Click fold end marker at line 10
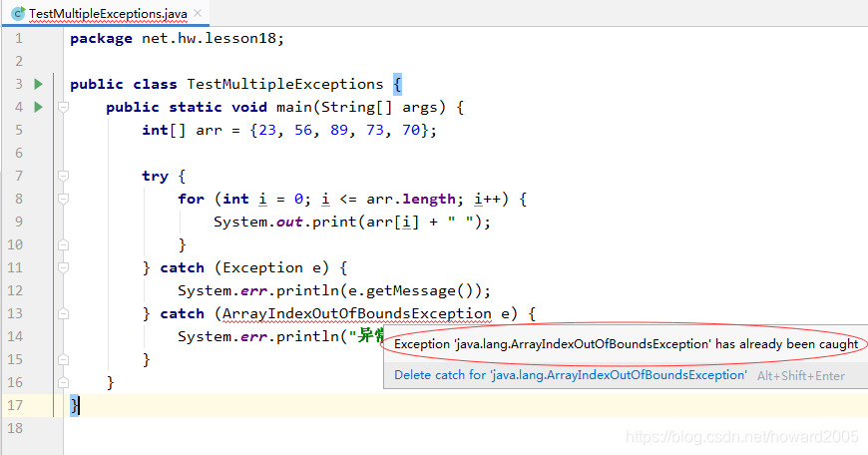Viewport: 868px width, 455px height. coord(64,244)
